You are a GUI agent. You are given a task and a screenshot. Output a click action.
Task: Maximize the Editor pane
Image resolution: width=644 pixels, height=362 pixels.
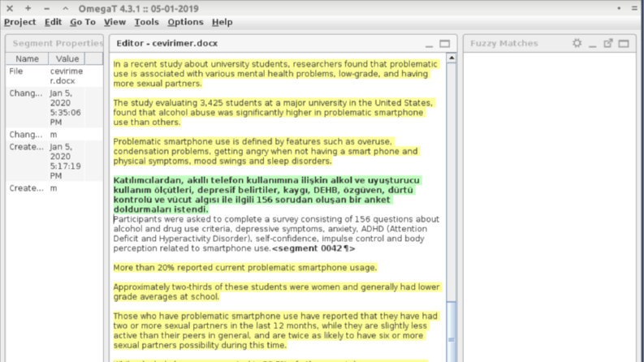tap(444, 44)
